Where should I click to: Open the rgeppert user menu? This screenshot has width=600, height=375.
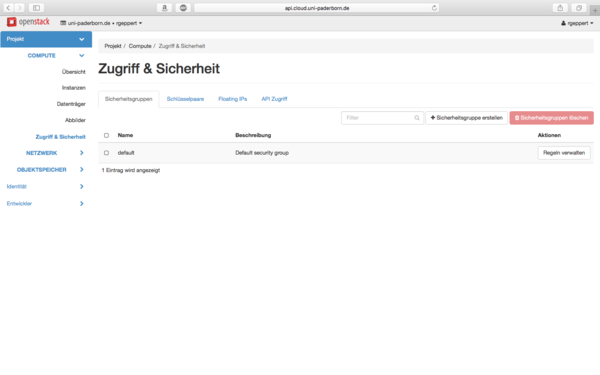point(577,23)
